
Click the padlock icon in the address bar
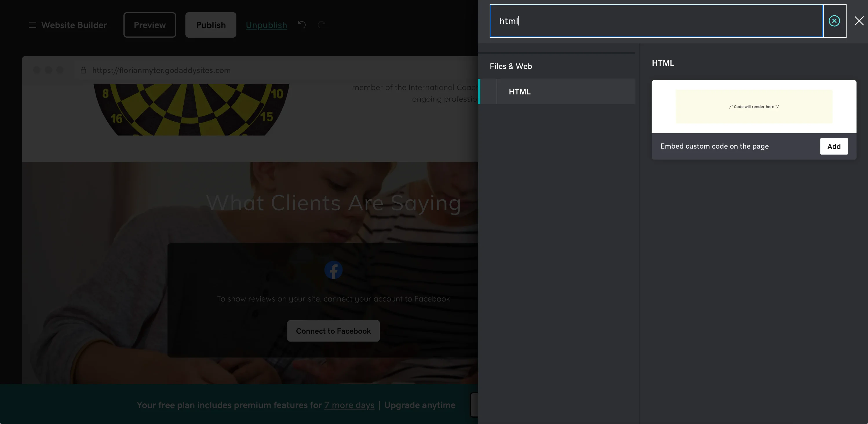pos(83,70)
